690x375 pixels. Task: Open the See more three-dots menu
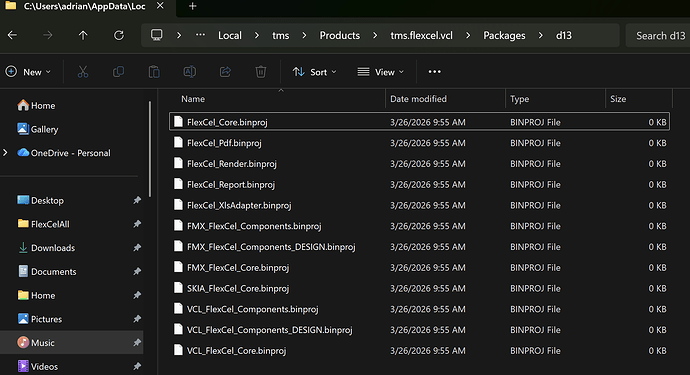(x=434, y=72)
